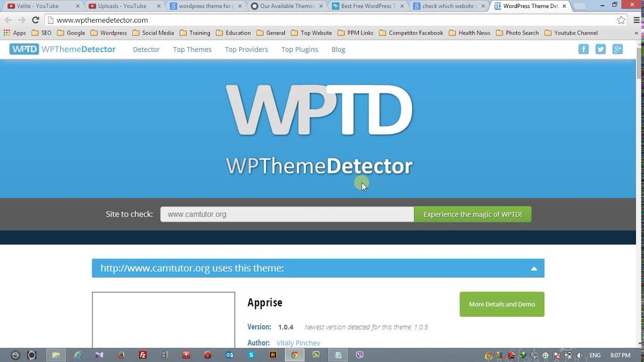Open the Vitaly Pinchev author link
Screen dimensions: 644x362
click(298, 343)
